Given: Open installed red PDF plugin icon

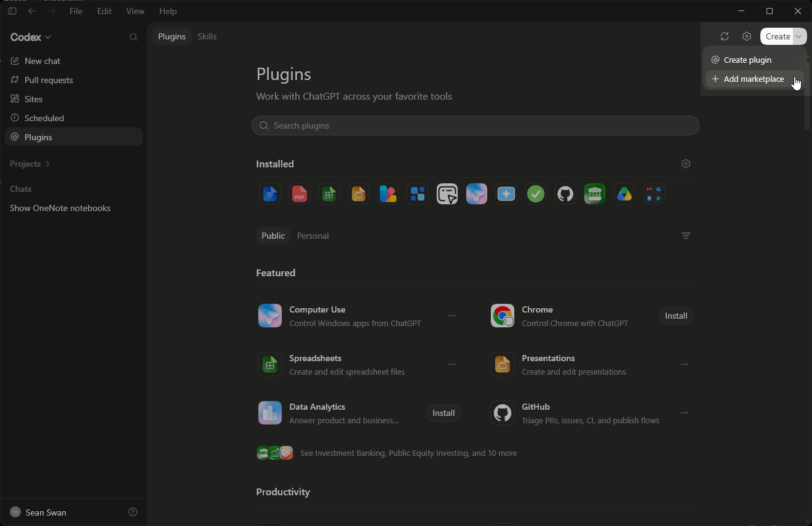Looking at the screenshot, I should coord(300,194).
